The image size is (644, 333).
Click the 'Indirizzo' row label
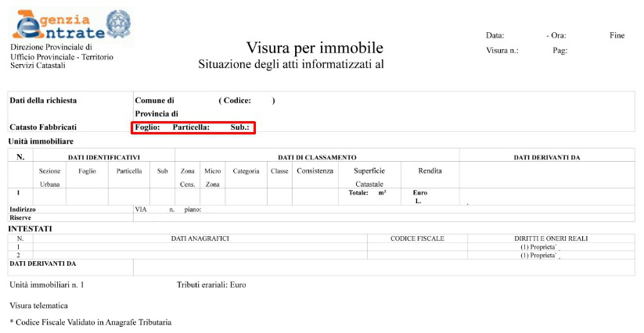coord(23,209)
